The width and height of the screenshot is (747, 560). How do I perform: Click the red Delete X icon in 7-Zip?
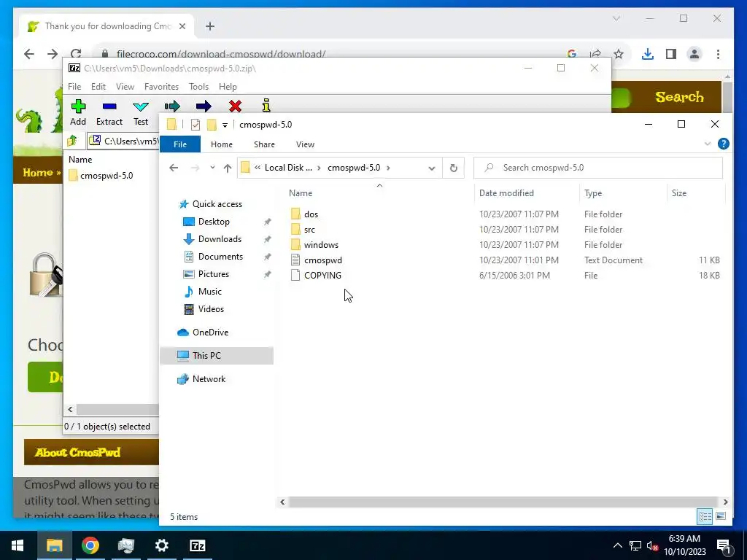point(235,106)
